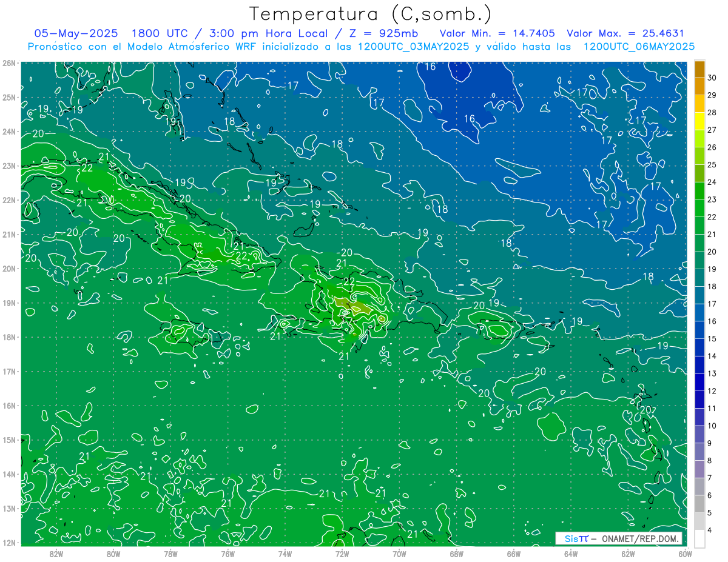Click the 82W longitude axis label
The image size is (728, 562).
(56, 553)
